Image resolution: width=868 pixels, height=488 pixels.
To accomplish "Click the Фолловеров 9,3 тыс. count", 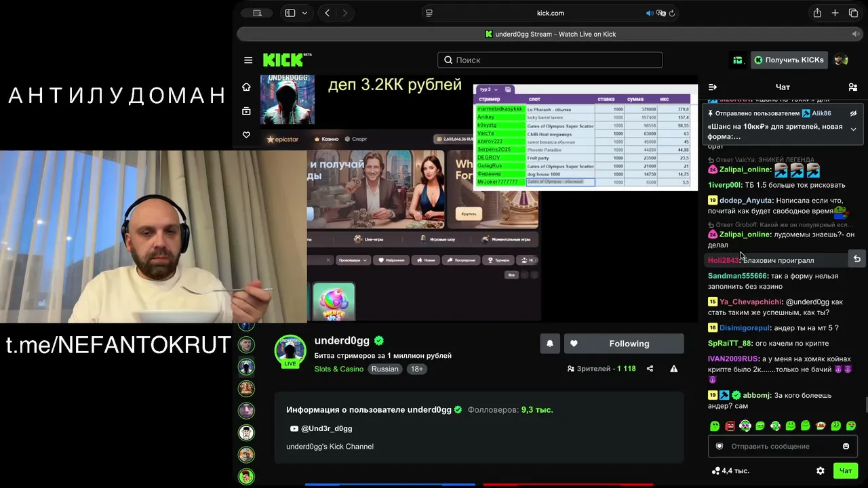I will (x=510, y=409).
